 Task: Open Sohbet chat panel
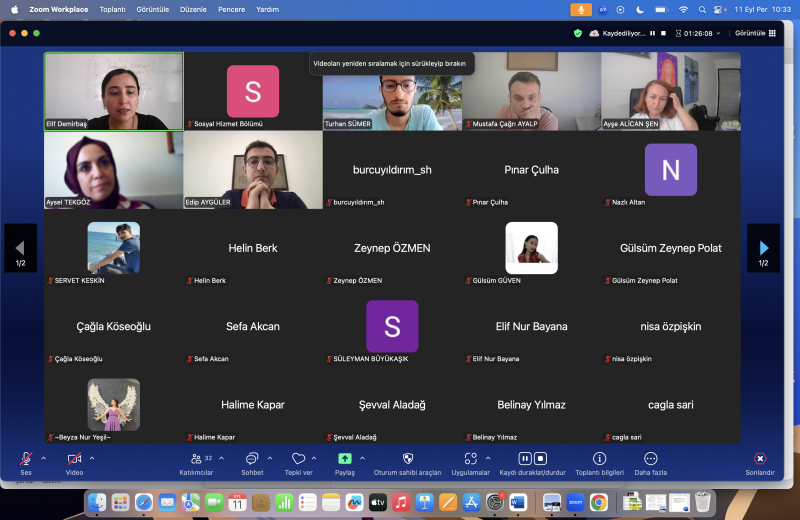(x=252, y=464)
